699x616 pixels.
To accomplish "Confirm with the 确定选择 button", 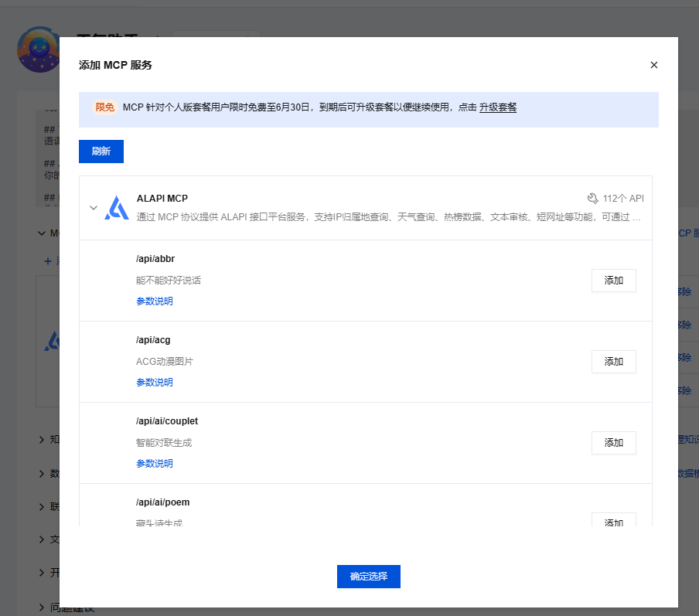I will pyautogui.click(x=369, y=577).
